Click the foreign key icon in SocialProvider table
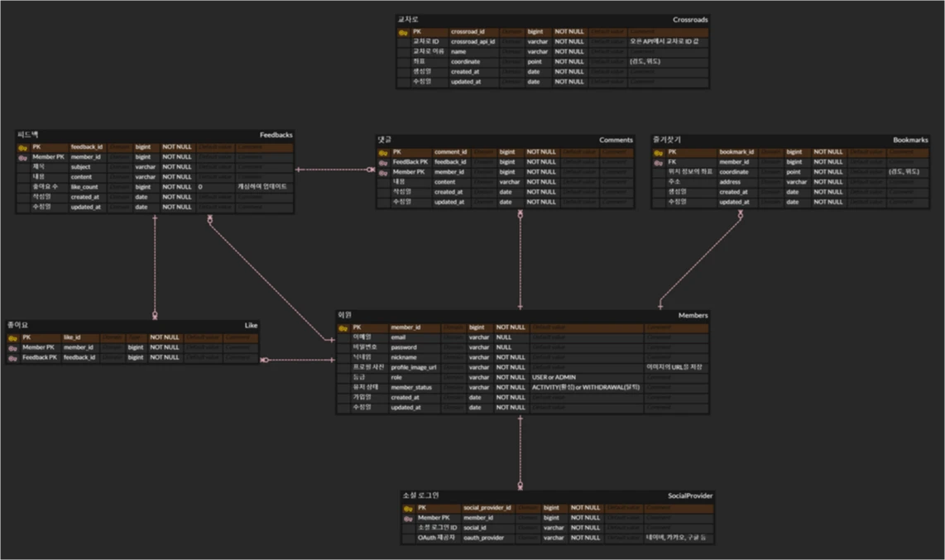The width and height of the screenshot is (945, 560). pos(408,519)
